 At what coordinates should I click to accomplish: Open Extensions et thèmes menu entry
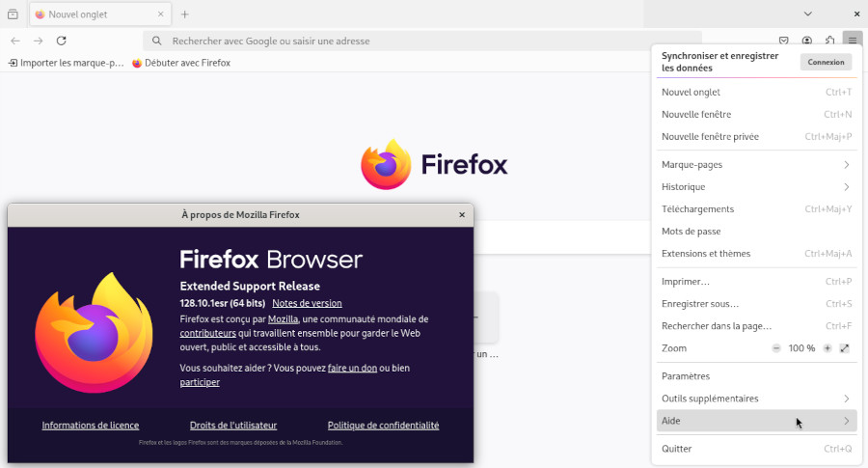tap(757, 253)
